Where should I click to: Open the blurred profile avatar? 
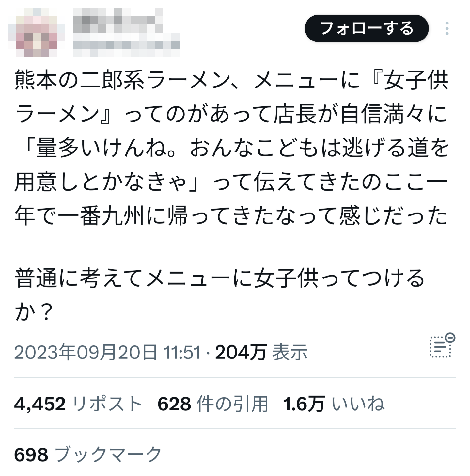point(37,32)
